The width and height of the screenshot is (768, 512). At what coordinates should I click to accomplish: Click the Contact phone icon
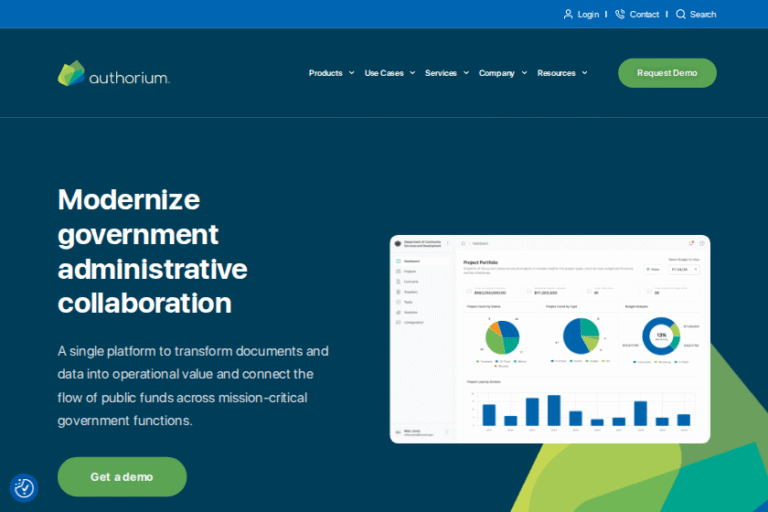click(620, 14)
